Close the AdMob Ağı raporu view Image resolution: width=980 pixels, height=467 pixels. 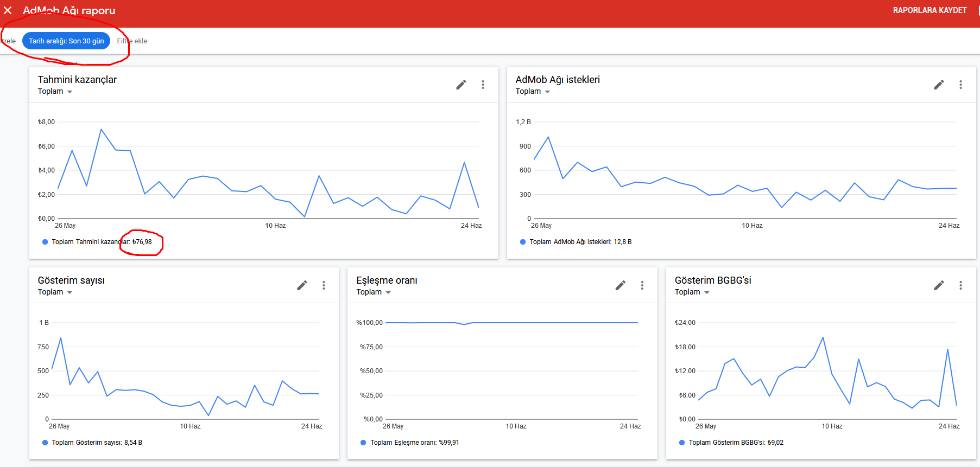[8, 10]
